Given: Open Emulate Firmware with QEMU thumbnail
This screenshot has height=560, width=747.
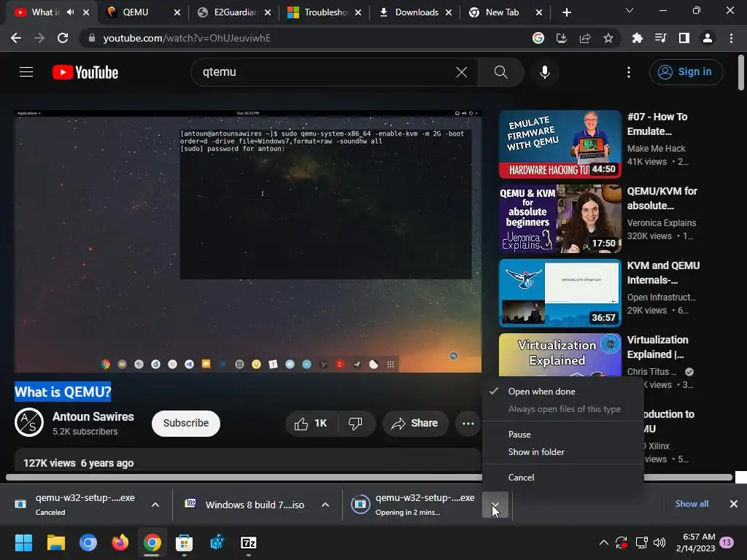Looking at the screenshot, I should click(560, 144).
